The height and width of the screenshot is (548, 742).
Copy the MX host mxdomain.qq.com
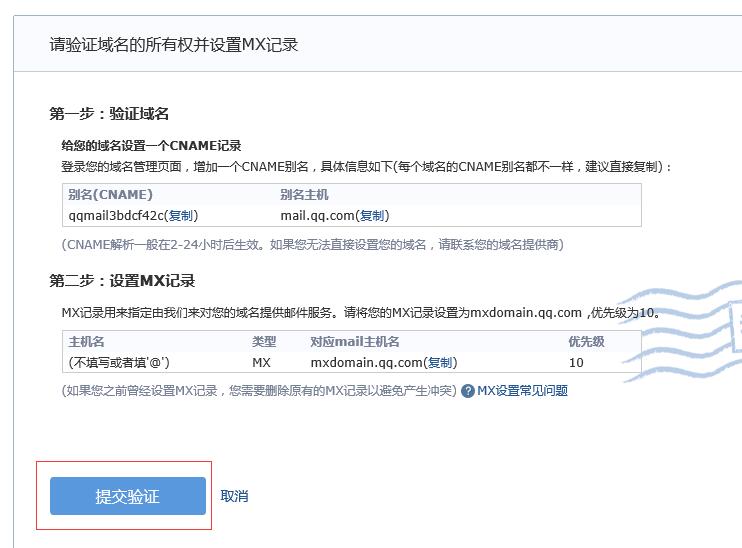coord(440,363)
